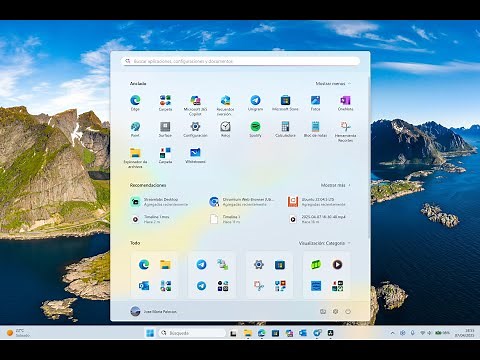
Task: Open the folder of Office apps in Todo
Action: click(165, 286)
